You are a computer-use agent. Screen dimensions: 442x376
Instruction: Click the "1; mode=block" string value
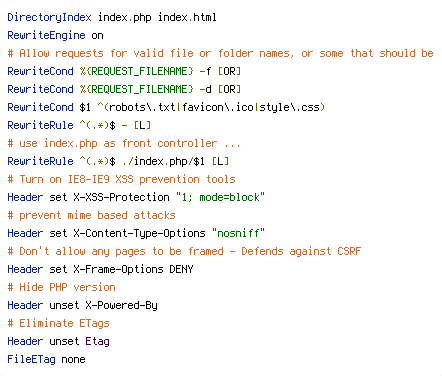pos(220,197)
